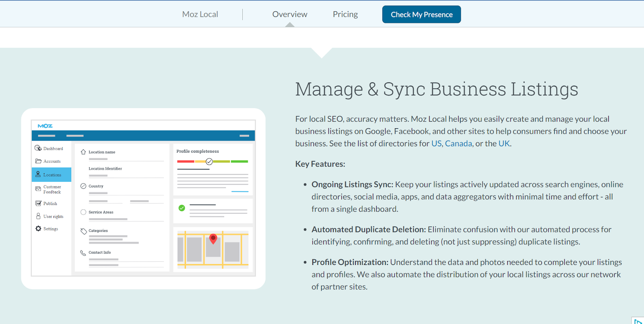Viewport: 644px width, 324px height.
Task: Click the Dashboard icon in the sidebar
Action: pos(38,148)
